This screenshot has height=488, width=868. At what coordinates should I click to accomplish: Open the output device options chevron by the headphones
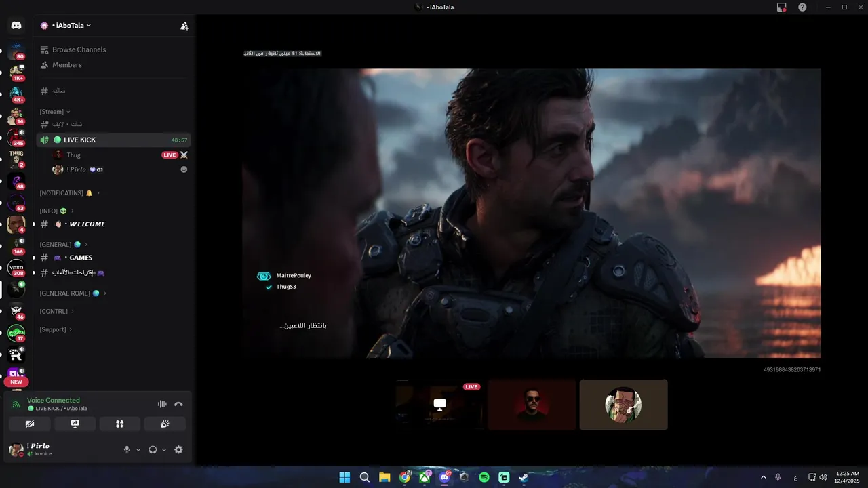(164, 449)
